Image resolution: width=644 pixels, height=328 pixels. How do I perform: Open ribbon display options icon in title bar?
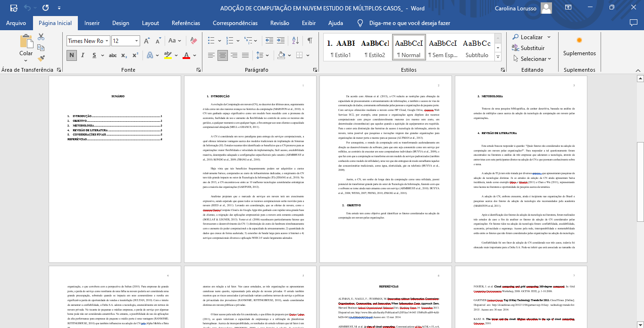pos(568,8)
